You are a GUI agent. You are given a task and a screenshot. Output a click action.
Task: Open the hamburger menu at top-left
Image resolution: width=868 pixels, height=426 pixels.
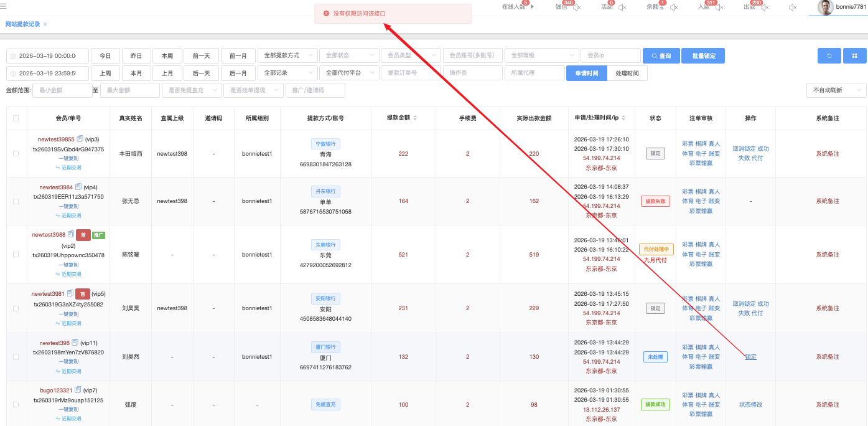4,6
